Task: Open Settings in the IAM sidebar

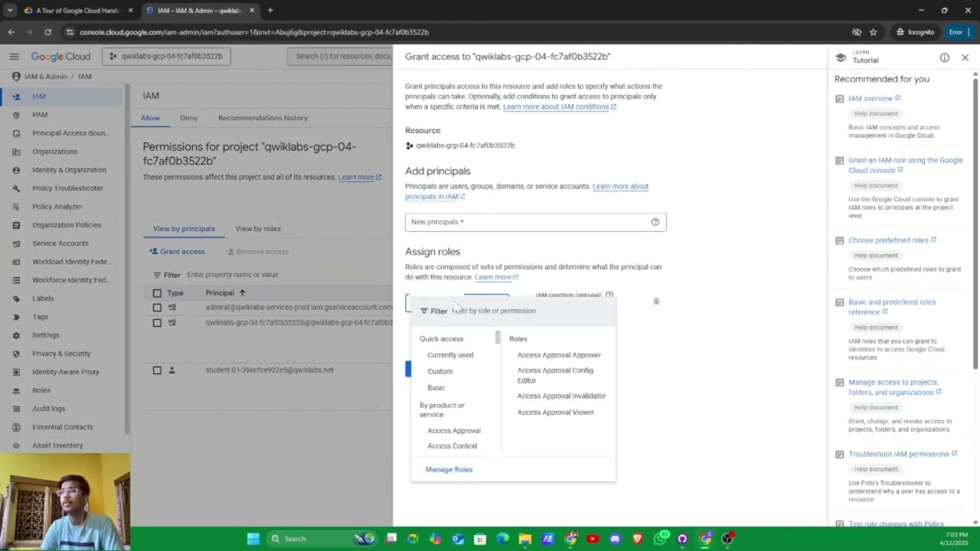Action: [45, 335]
